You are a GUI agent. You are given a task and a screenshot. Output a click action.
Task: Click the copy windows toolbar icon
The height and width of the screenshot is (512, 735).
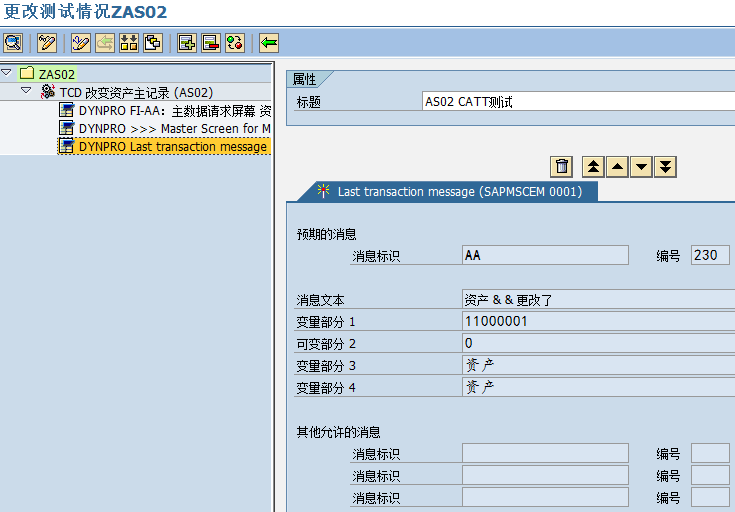pyautogui.click(x=153, y=42)
